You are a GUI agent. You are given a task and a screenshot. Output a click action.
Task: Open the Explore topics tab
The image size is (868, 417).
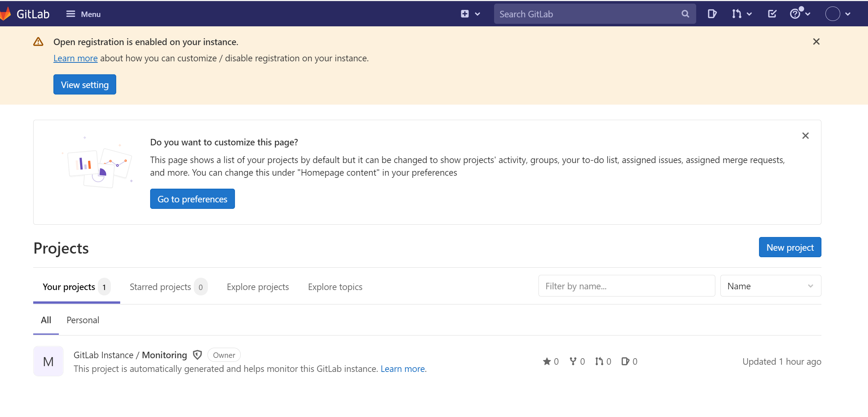(x=335, y=287)
